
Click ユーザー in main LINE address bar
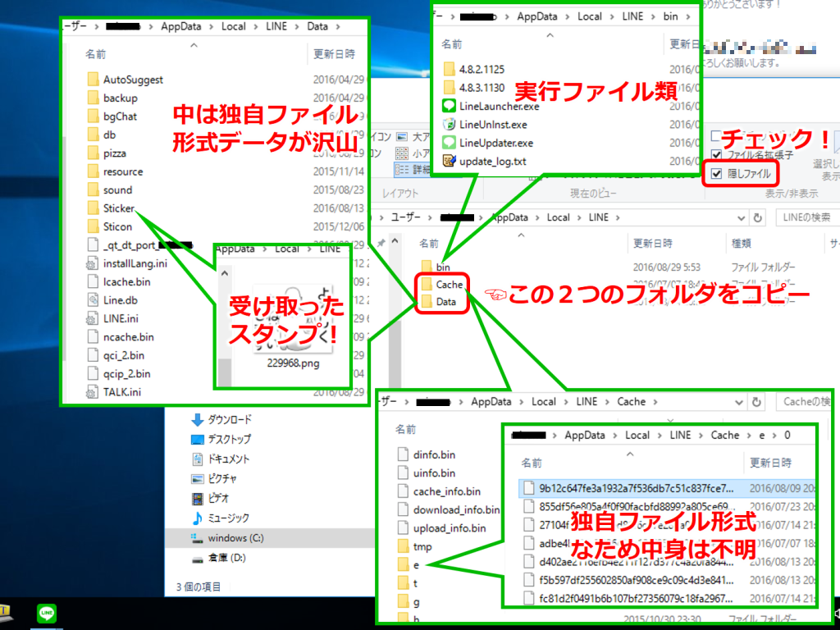pos(405,217)
